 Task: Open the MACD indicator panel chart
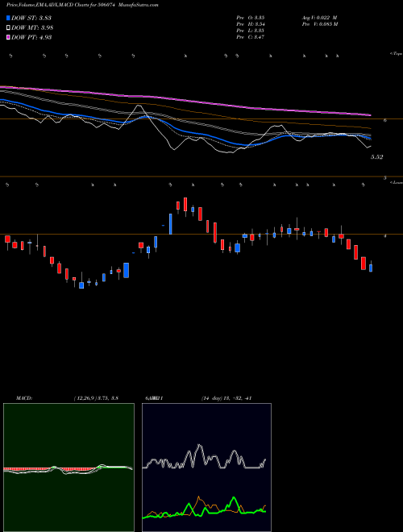69,468
